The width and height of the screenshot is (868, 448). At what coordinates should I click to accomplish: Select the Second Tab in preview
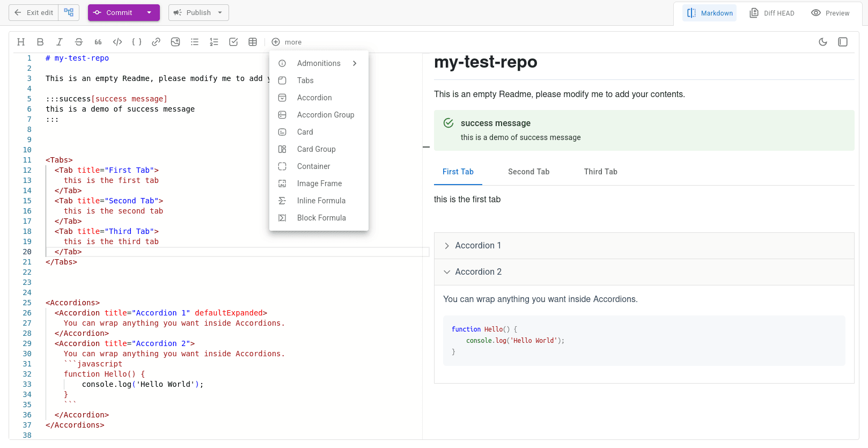tap(529, 172)
